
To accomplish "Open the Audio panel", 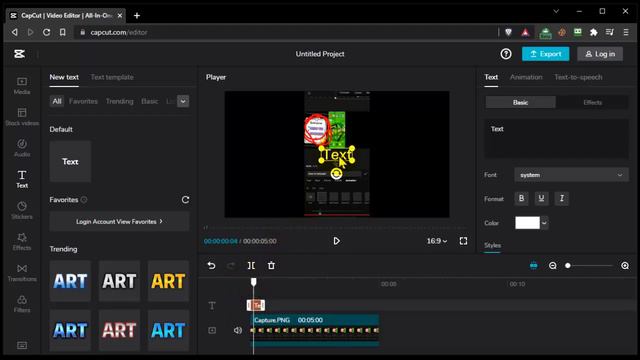I will (x=22, y=148).
